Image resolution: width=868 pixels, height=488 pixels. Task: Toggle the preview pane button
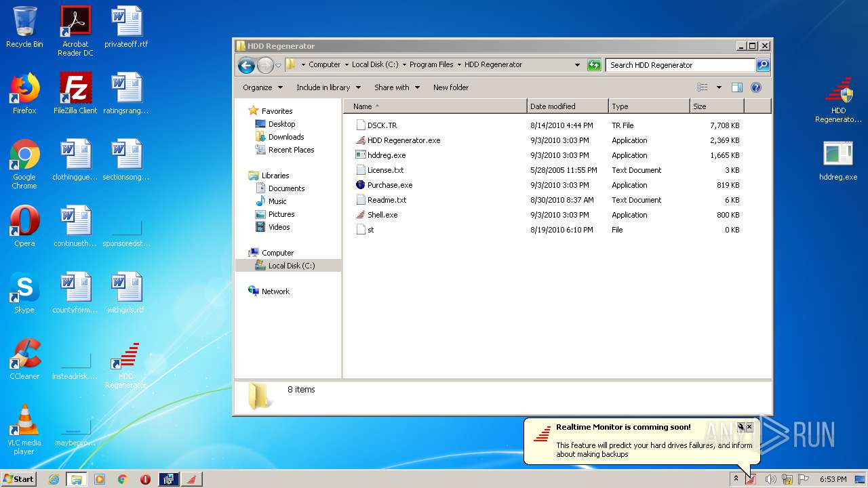coord(737,87)
